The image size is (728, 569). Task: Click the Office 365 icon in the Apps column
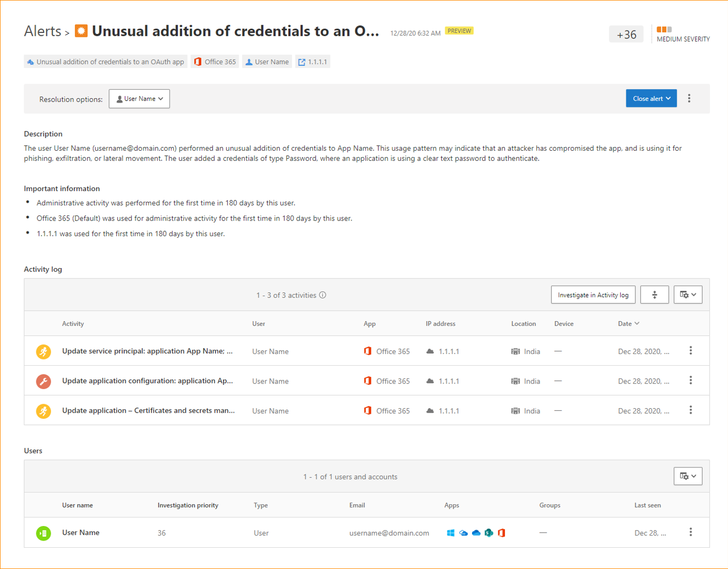click(501, 533)
